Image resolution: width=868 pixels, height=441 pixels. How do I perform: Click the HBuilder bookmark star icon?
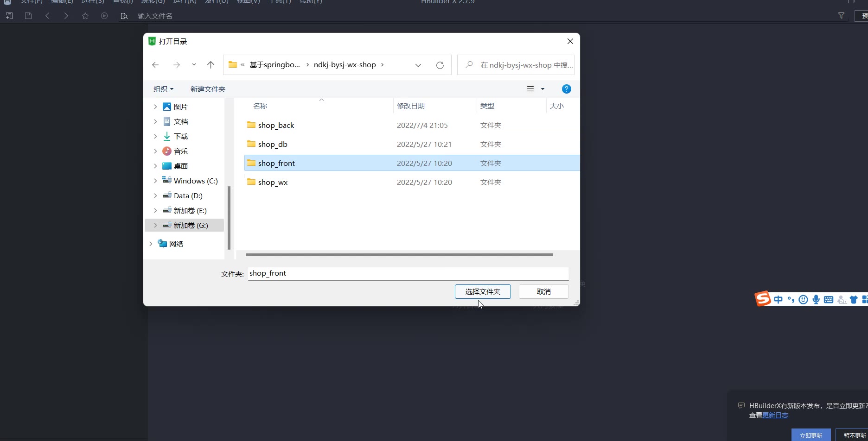click(85, 16)
